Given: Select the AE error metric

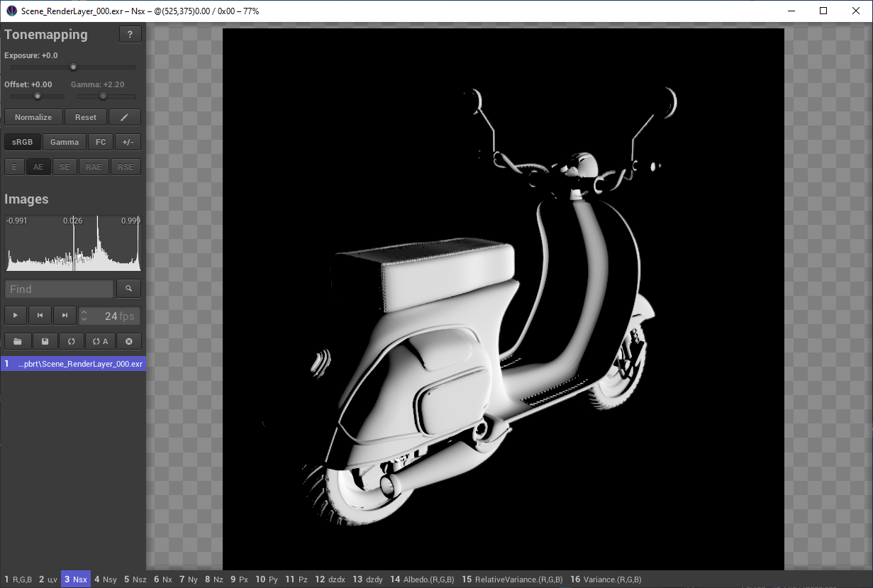Looking at the screenshot, I should coord(38,167).
